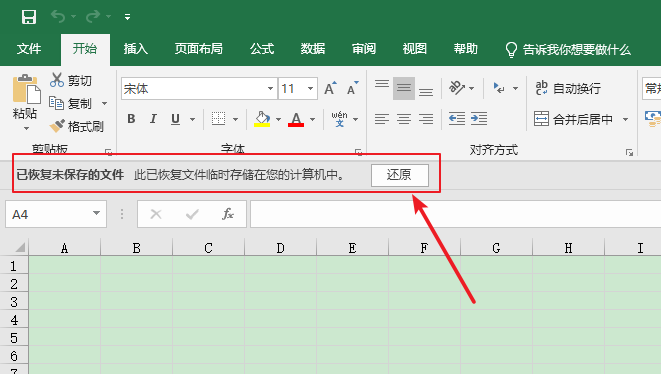Switch to the 插入 tab
The width and height of the screenshot is (661, 374).
coord(136,49)
